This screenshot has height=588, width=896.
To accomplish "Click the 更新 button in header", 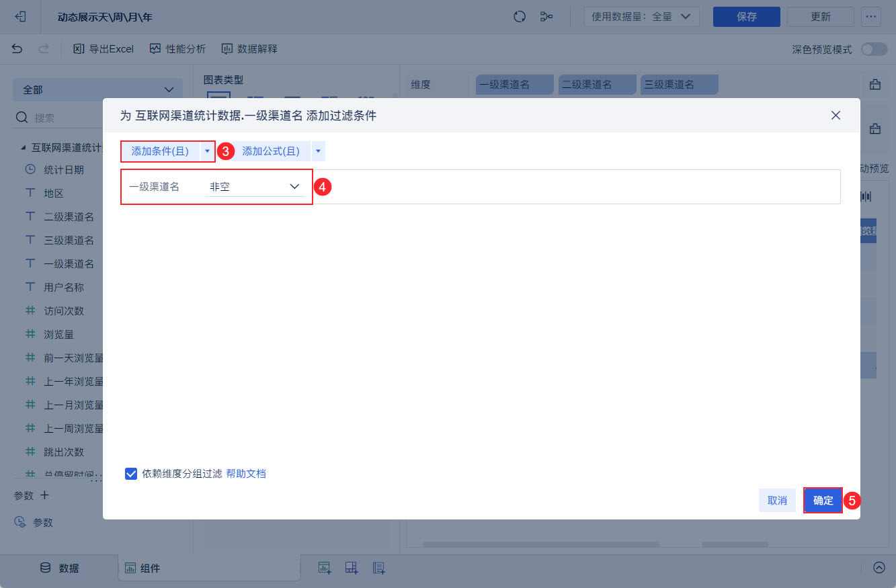I will 821,17.
